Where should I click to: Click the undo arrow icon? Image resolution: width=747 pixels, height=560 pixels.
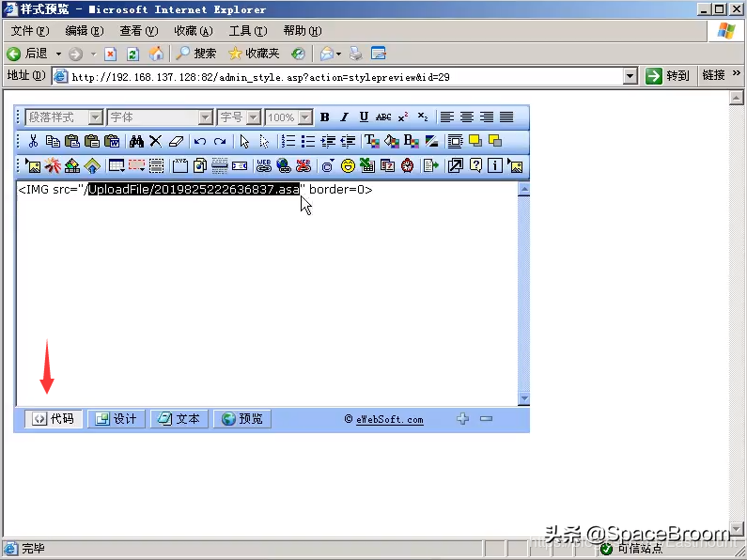pyautogui.click(x=200, y=142)
